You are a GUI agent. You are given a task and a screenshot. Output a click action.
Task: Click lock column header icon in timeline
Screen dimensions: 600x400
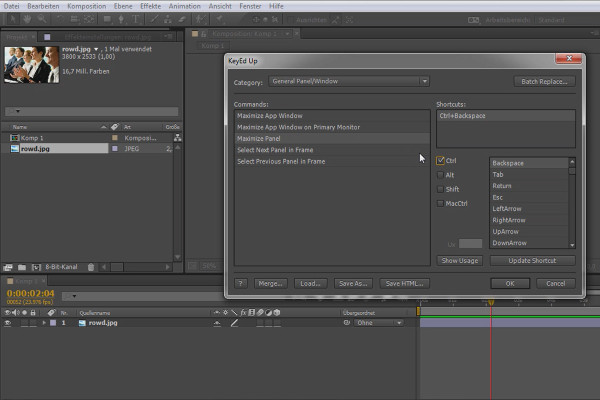[x=33, y=313]
